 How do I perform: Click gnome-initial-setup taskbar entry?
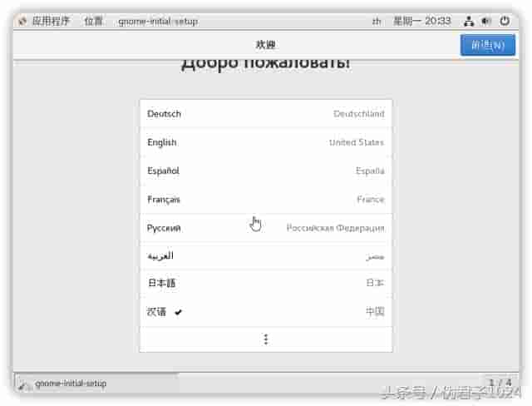pos(98,384)
